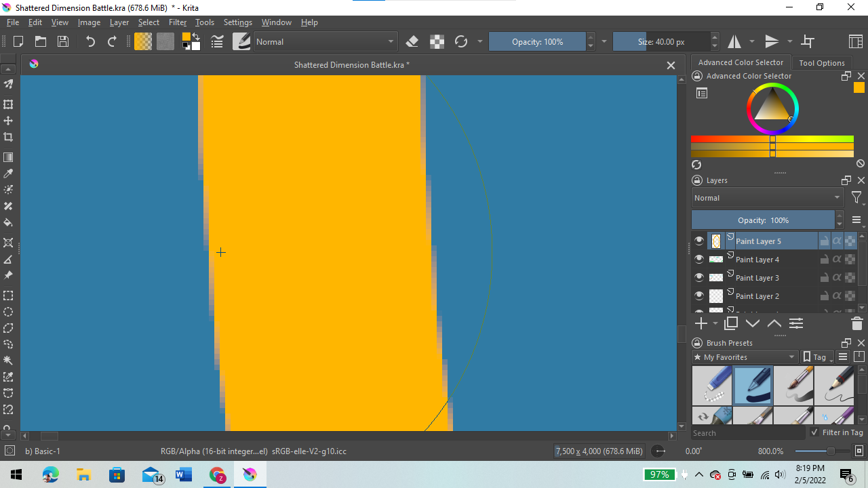
Task: Open the layer blending mode dropdown
Action: click(768, 198)
